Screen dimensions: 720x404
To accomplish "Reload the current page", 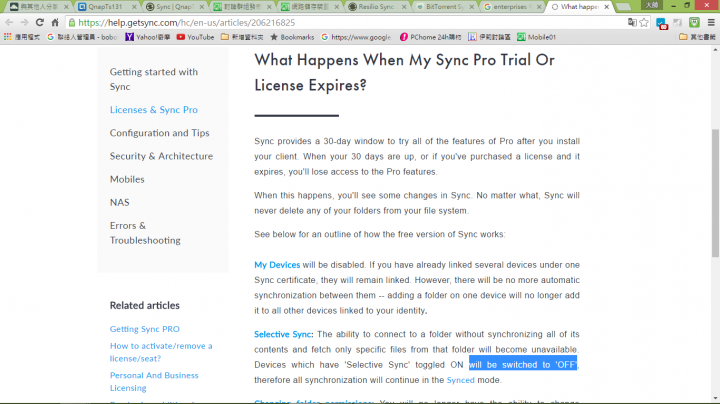I will pos(40,22).
